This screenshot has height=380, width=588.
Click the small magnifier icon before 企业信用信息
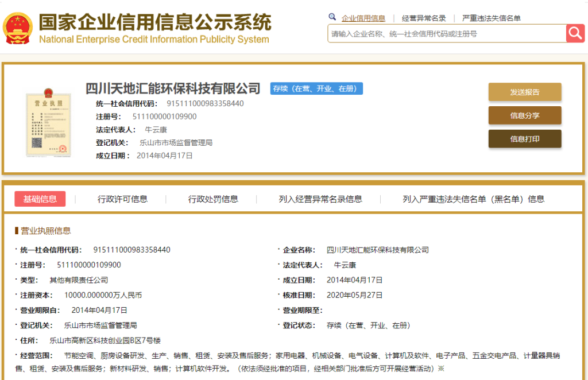332,17
